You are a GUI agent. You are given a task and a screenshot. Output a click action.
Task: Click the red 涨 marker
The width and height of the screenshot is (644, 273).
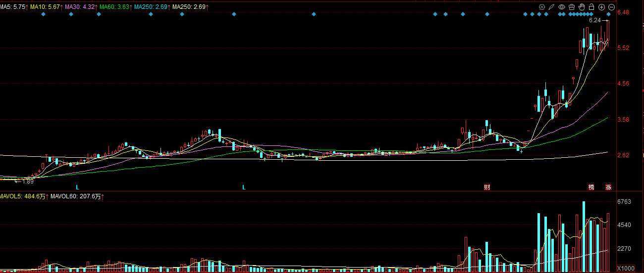point(608,187)
